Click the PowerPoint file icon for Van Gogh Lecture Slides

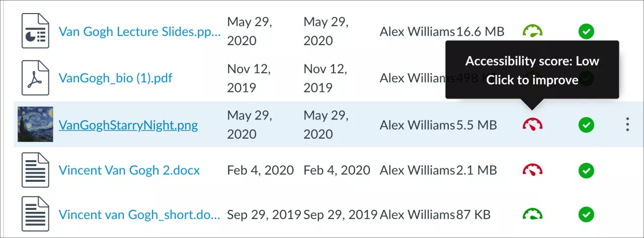tap(35, 31)
